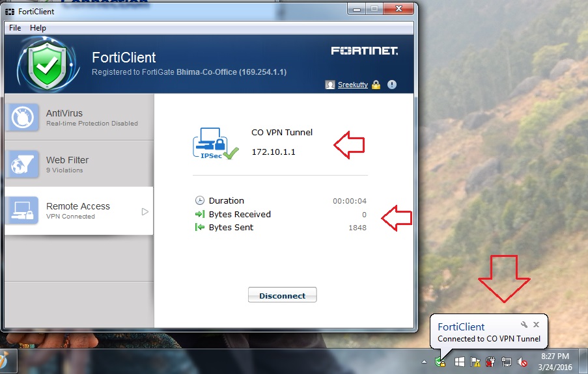Click the taskbar clock showing 8:27 PM
The width and height of the screenshot is (588, 374).
tap(555, 361)
